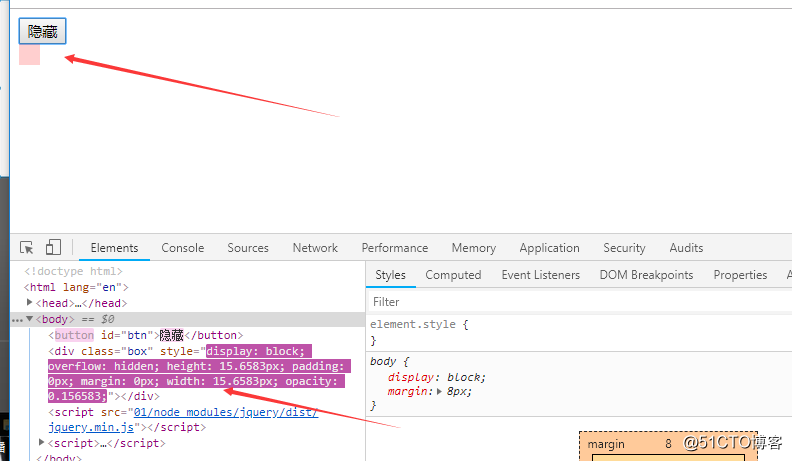Open the Network tab
Viewport: 792px width, 461px height.
pyautogui.click(x=315, y=248)
